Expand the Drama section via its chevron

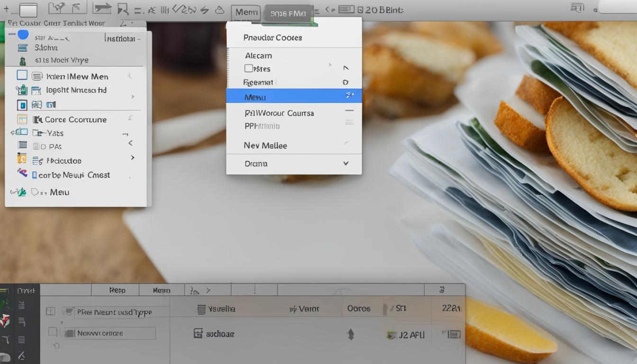pos(345,164)
